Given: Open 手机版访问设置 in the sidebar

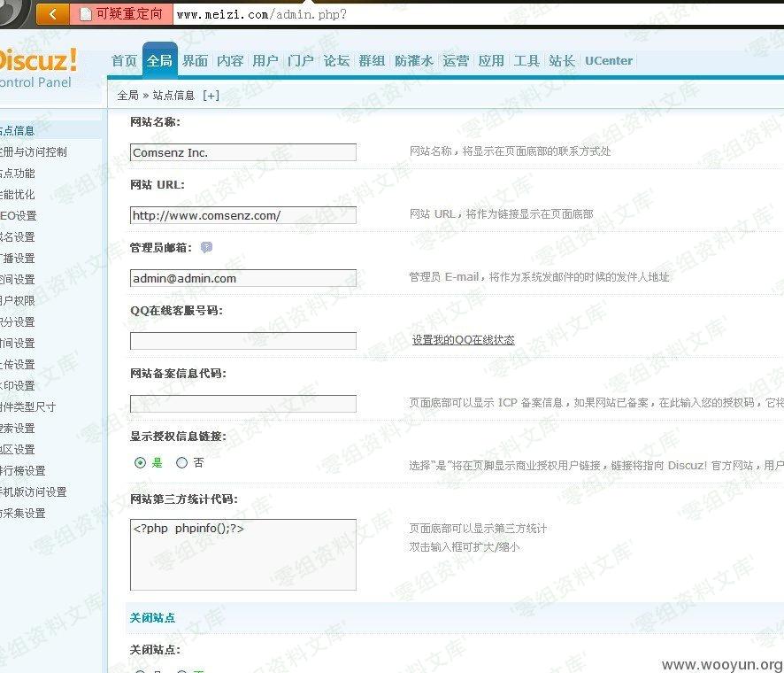Looking at the screenshot, I should pyautogui.click(x=34, y=491).
